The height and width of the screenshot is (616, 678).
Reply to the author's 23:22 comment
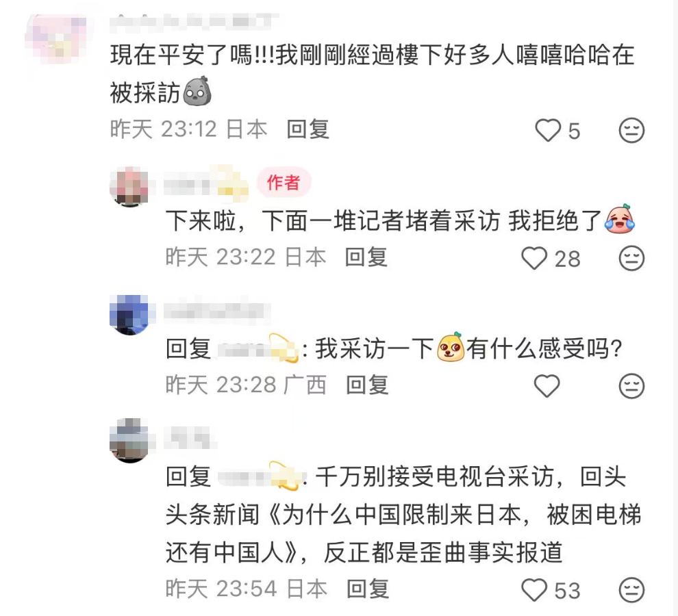[x=366, y=257]
